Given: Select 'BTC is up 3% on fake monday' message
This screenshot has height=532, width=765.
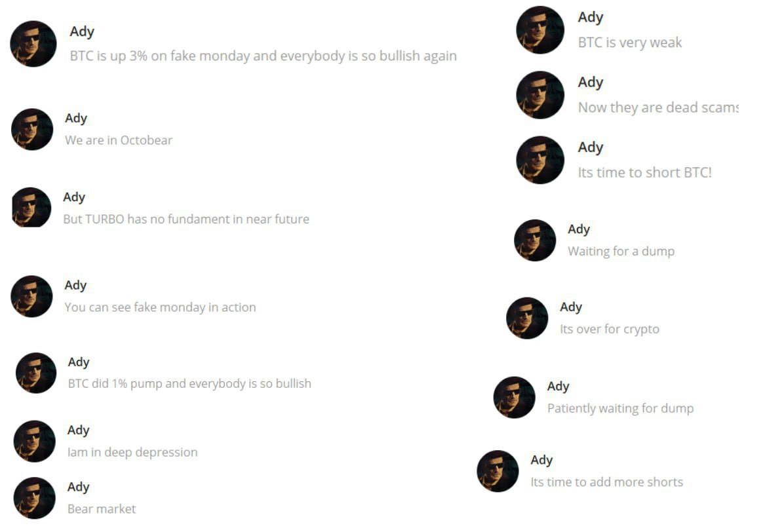Looking at the screenshot, I should pos(264,56).
